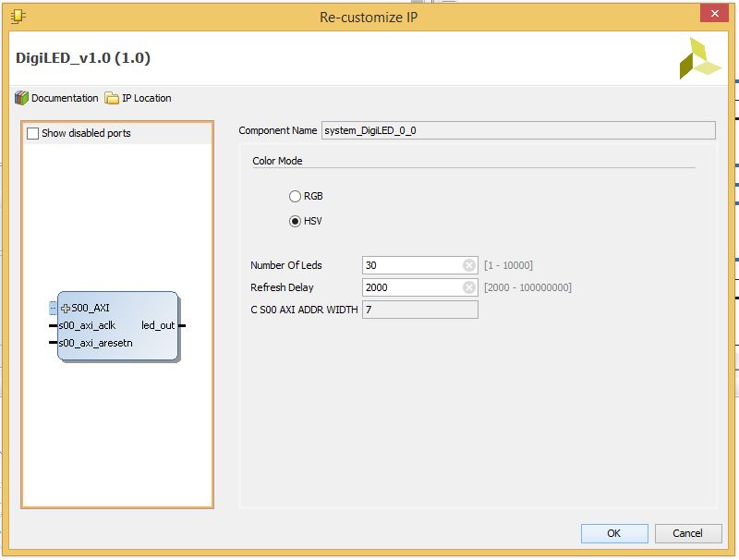Expand the S00_AXI interface port
This screenshot has width=739, height=560.
click(66, 309)
